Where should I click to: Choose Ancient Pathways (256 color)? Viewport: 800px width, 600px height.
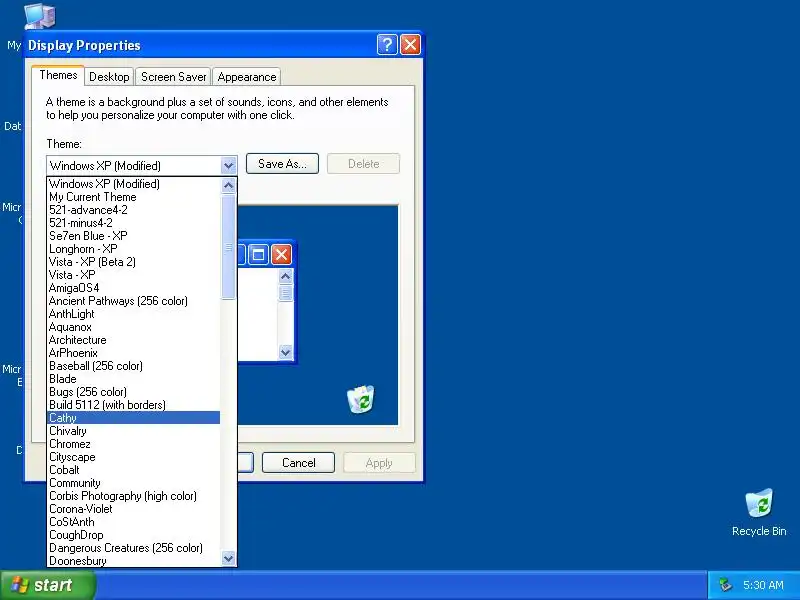coord(134,301)
